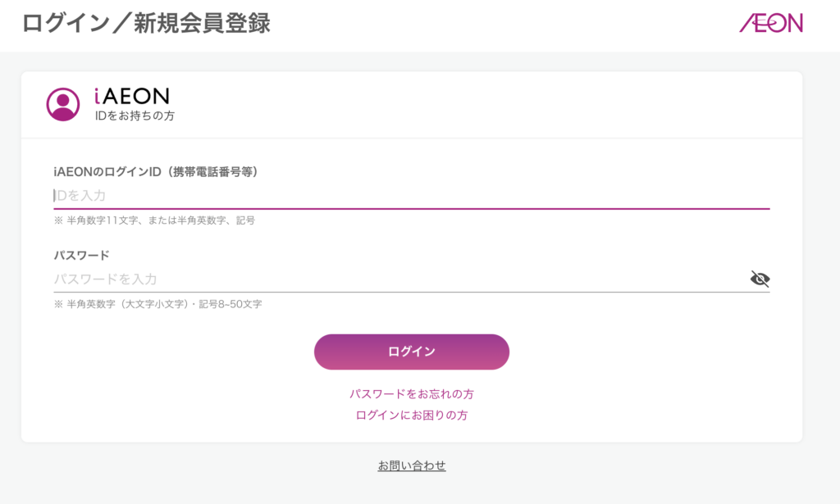This screenshot has height=504, width=840.
Task: Click the iAEON wordmark logo
Action: (131, 97)
